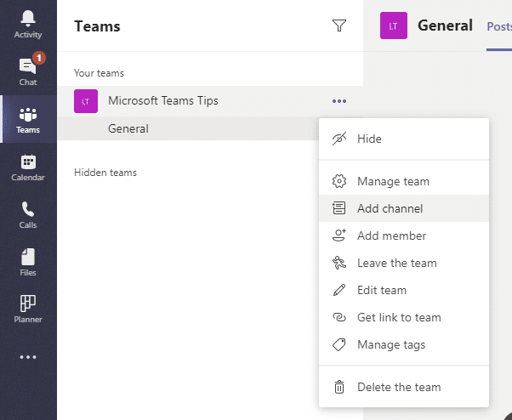Click the purple team avatar beside Microsoft Teams Tips
The width and height of the screenshot is (512, 420).
tap(86, 101)
